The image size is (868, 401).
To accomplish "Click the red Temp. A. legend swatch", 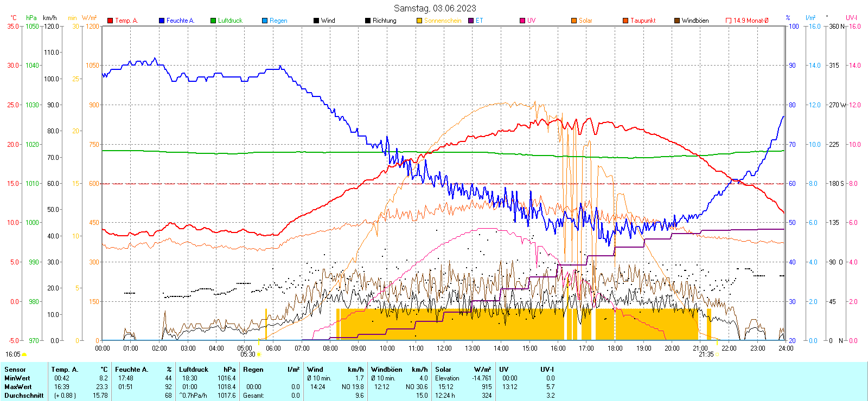I will click(x=110, y=21).
